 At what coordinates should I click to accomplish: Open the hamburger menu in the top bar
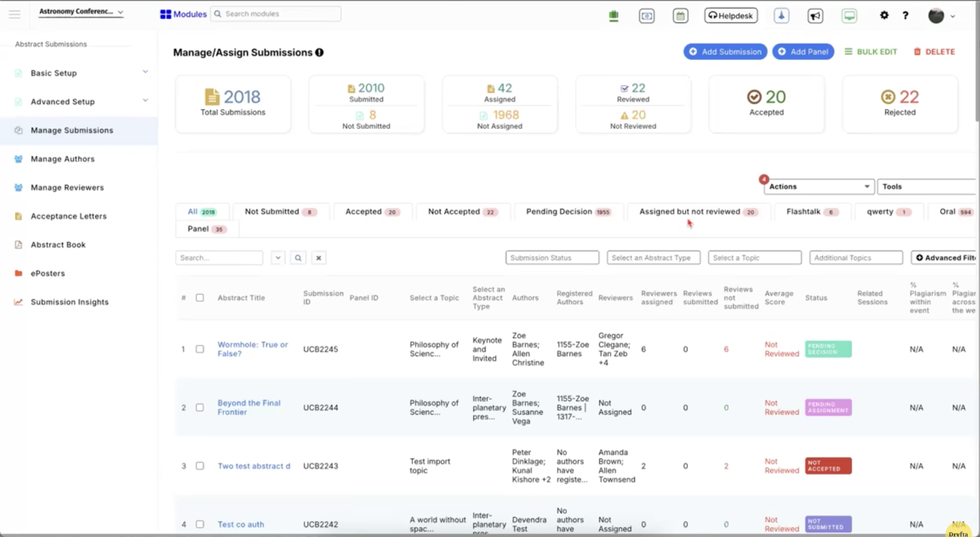[15, 15]
